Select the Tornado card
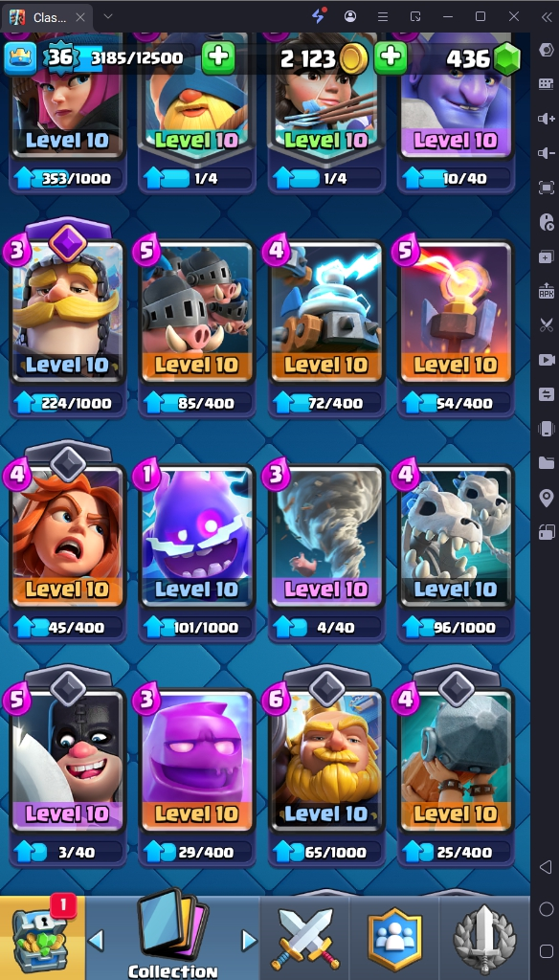The image size is (559, 980). tap(325, 536)
